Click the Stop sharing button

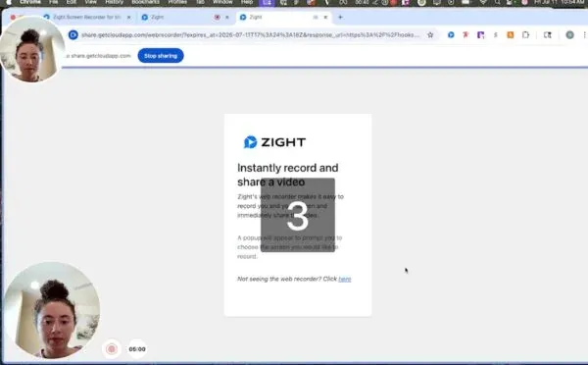pyautogui.click(x=161, y=56)
